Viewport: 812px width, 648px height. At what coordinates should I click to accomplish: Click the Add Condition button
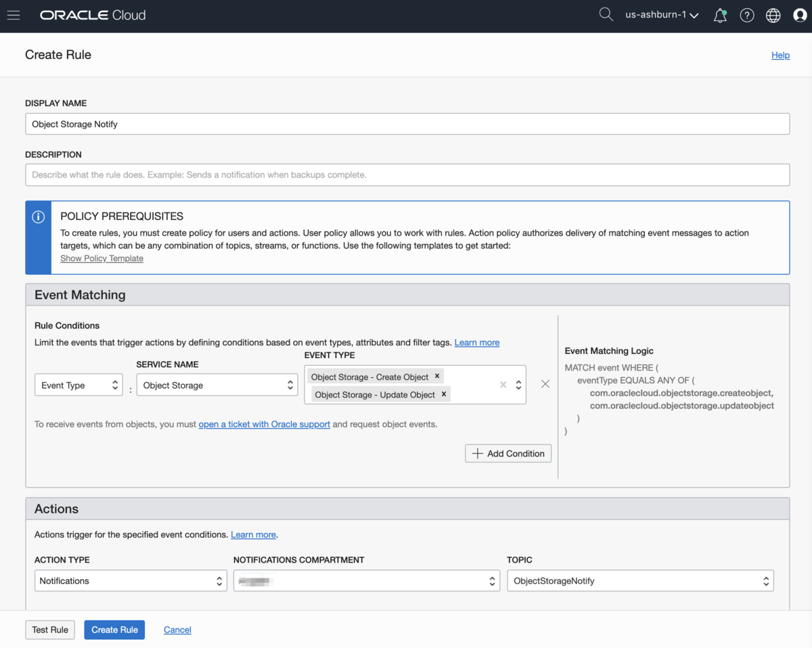(508, 454)
